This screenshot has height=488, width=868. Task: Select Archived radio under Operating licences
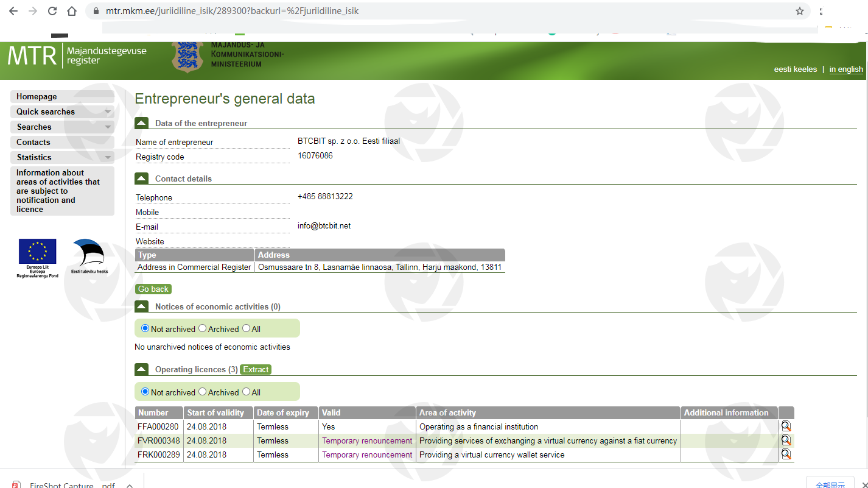(x=203, y=392)
